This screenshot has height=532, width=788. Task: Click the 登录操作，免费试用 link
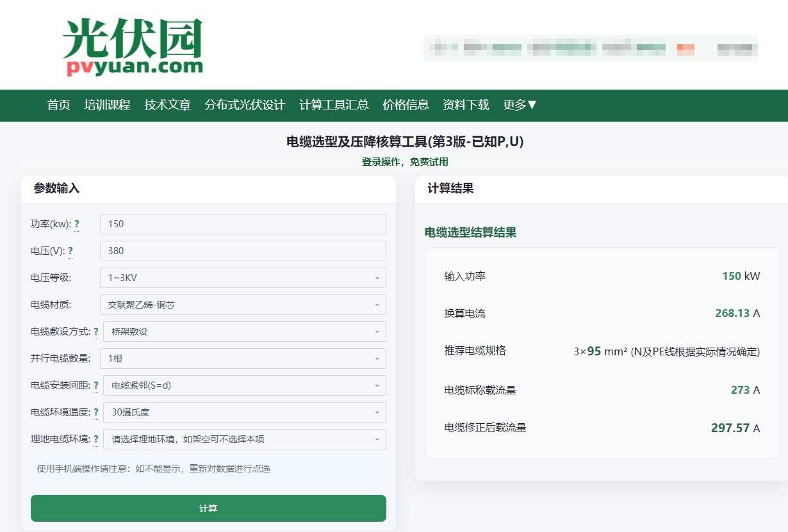click(x=405, y=162)
